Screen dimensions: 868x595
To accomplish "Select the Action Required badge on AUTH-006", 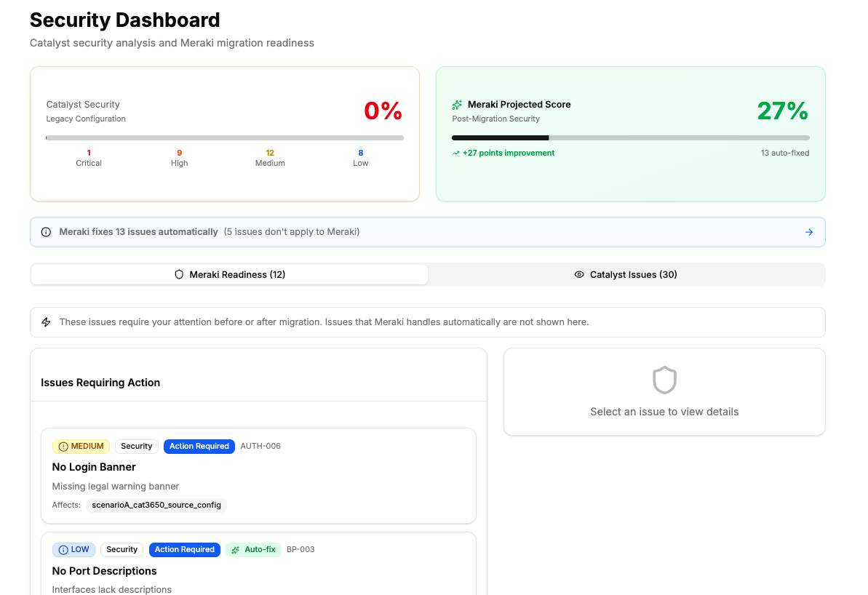I will 199,447.
